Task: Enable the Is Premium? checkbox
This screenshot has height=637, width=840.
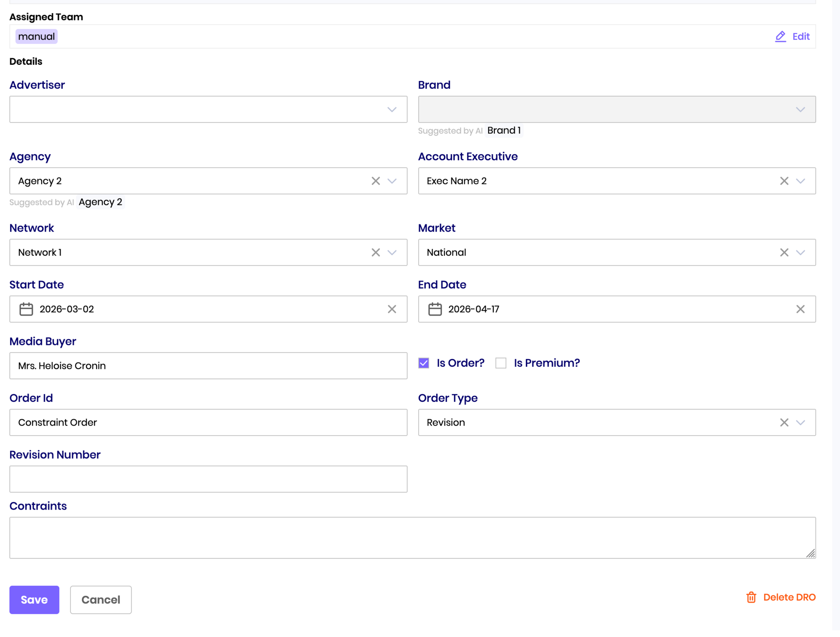Action: tap(500, 363)
